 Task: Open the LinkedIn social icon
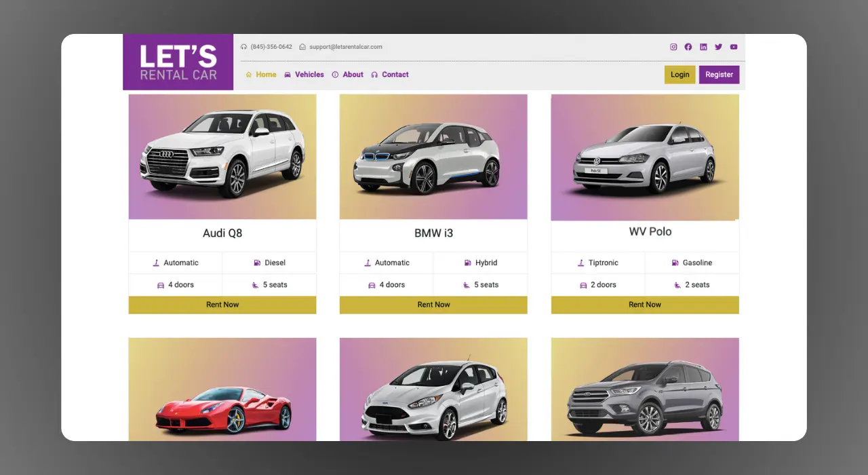click(x=703, y=47)
